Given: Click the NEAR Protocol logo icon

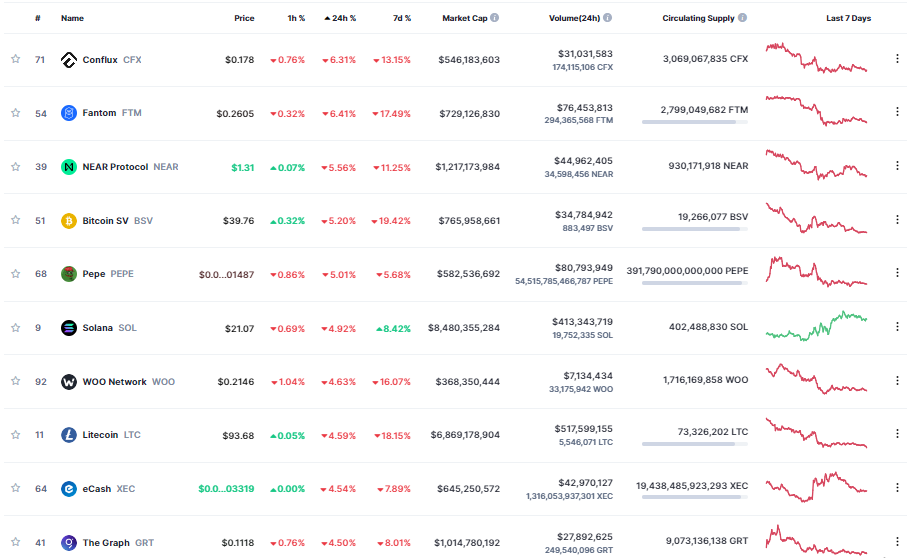Looking at the screenshot, I should click(69, 167).
